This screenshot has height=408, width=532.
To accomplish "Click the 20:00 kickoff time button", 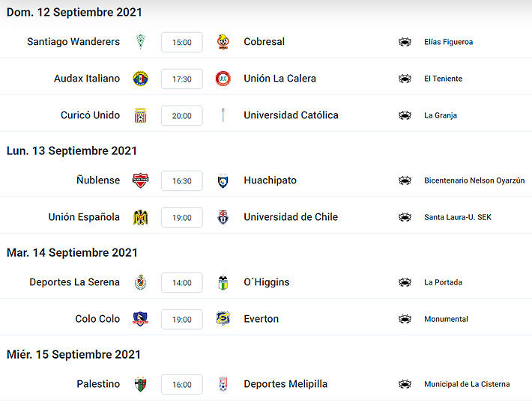I will tap(182, 115).
